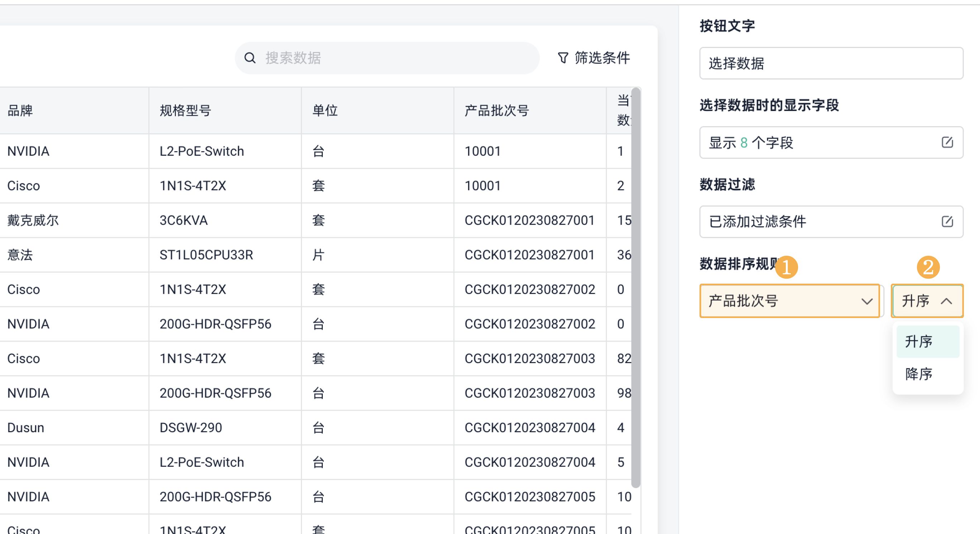Screen dimensions: 980x534
Task: Click 筛选条件 filter button
Action: [x=594, y=58]
